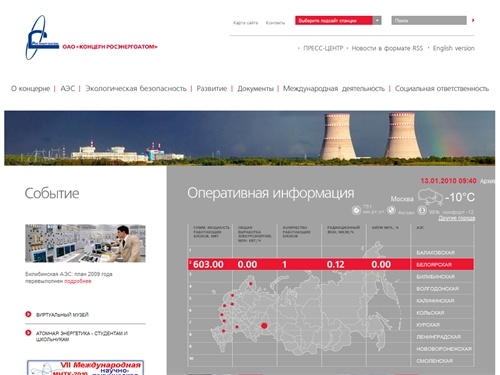Open the Карта сайта link

(245, 23)
